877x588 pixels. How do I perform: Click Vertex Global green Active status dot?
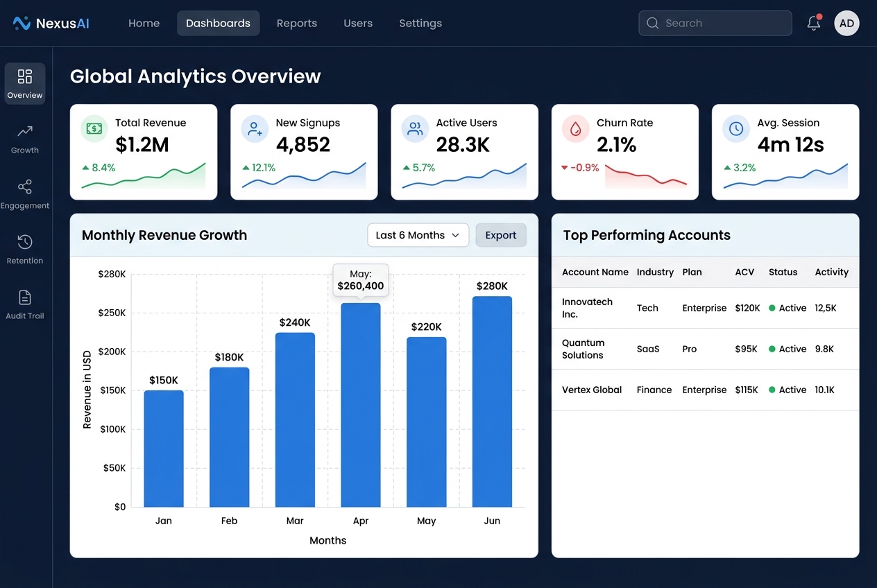tap(772, 390)
